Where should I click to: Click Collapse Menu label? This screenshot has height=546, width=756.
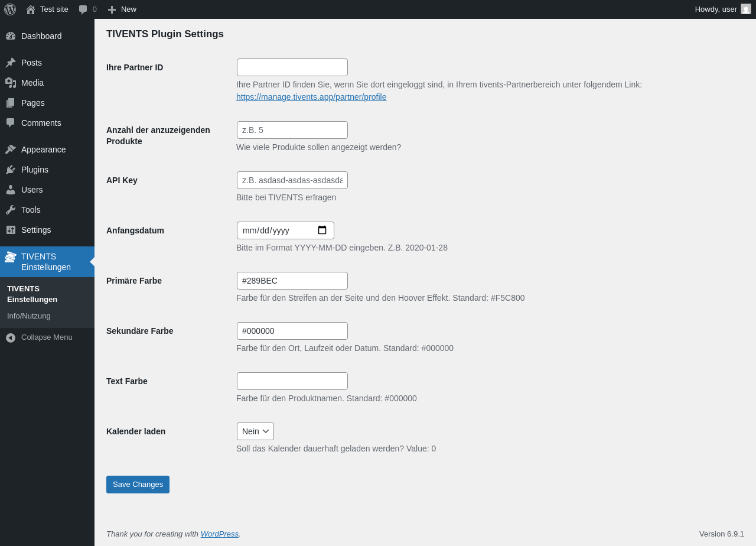pos(47,337)
